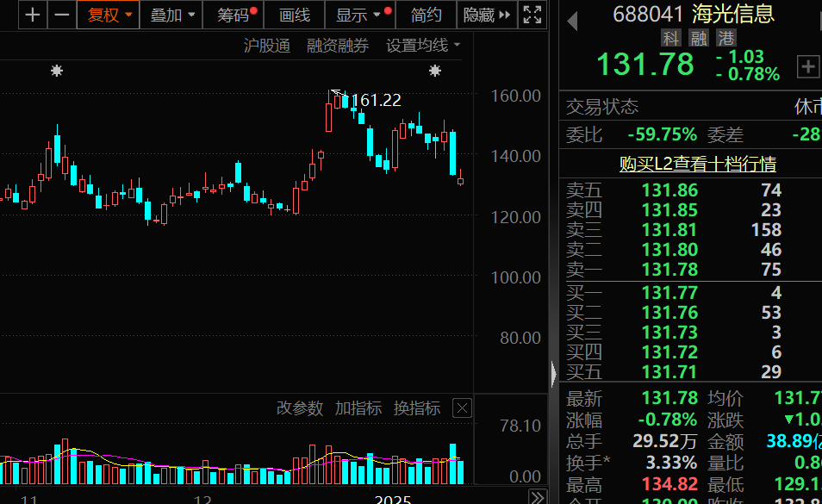Toggle the 隐藏 hide panel button
This screenshot has height=504, width=822.
(x=487, y=15)
